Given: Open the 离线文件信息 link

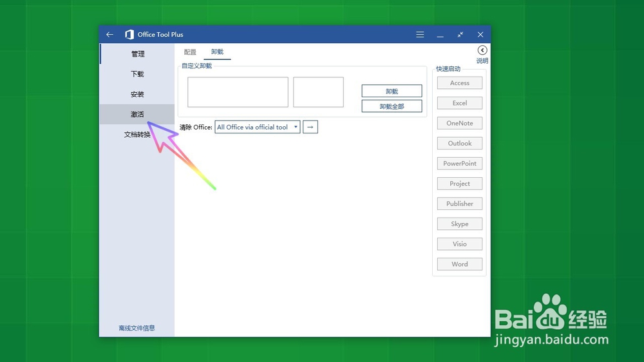Looking at the screenshot, I should [x=137, y=328].
